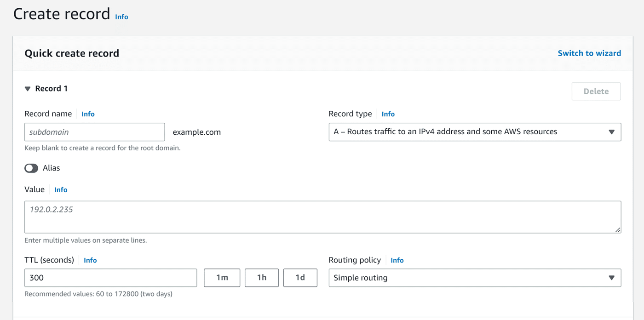The width and height of the screenshot is (644, 320).
Task: Open Info next to TTL seconds
Action: (90, 260)
